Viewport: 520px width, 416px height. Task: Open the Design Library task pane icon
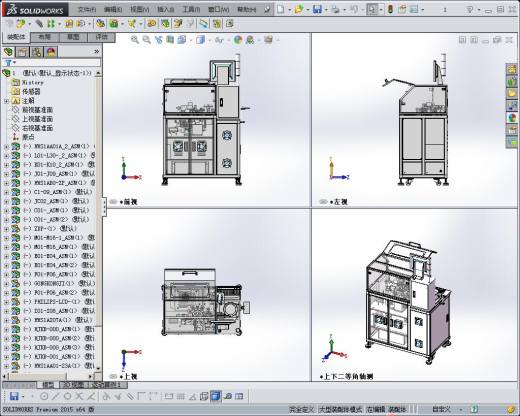pyautogui.click(x=512, y=81)
